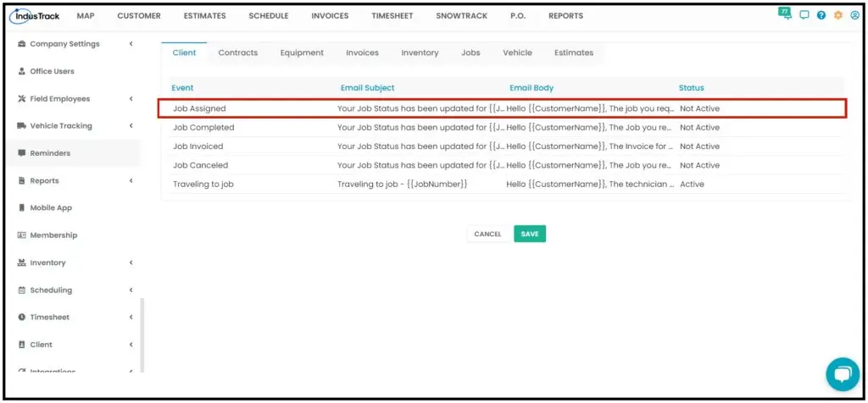Image resolution: width=868 pixels, height=403 pixels.
Task: Open the Reminders sidebar item
Action: pos(74,153)
